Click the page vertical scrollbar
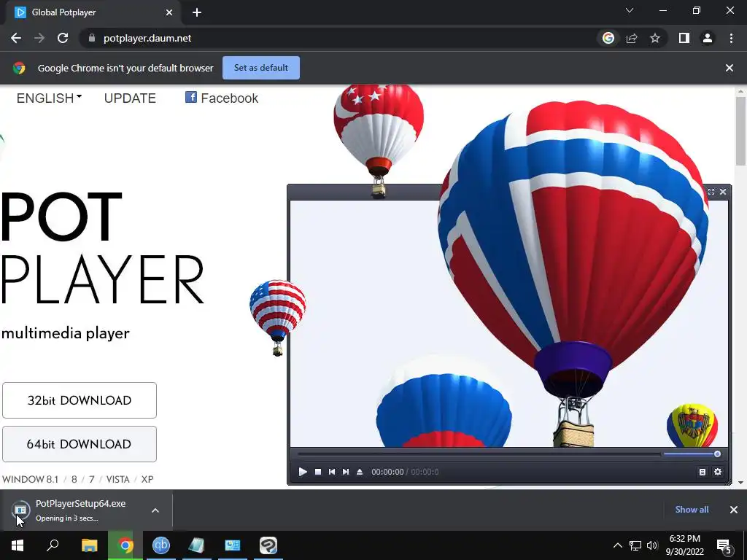This screenshot has width=747, height=560. coord(741,131)
